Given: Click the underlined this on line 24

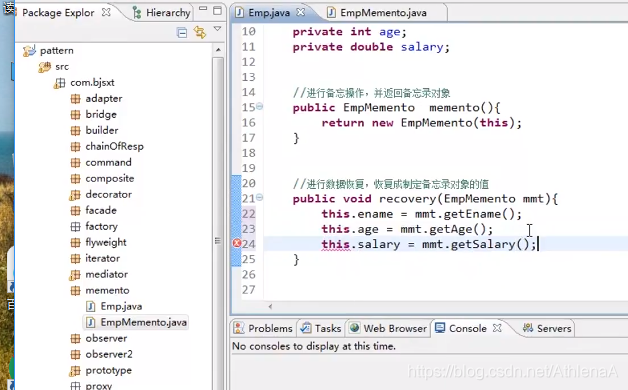Looking at the screenshot, I should pos(336,245).
